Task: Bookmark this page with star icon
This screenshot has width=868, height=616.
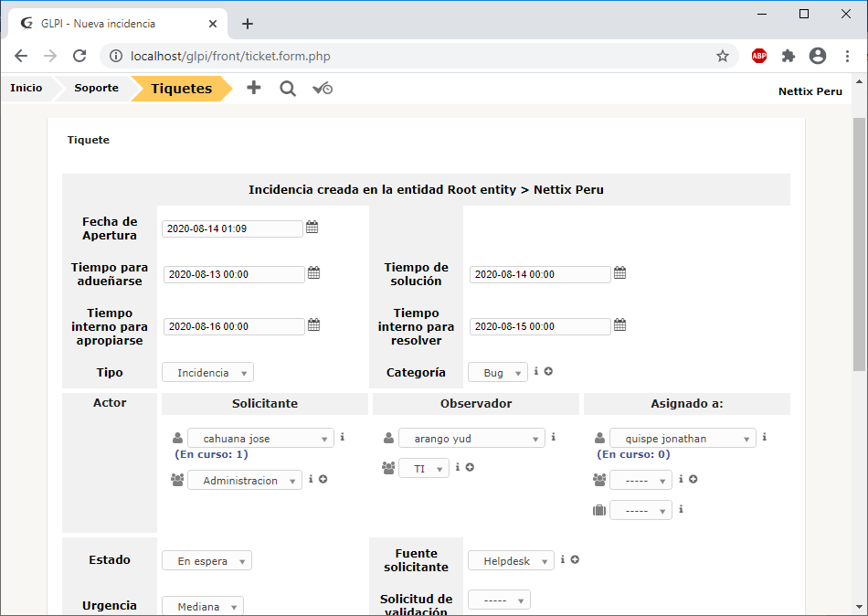Action: point(723,56)
